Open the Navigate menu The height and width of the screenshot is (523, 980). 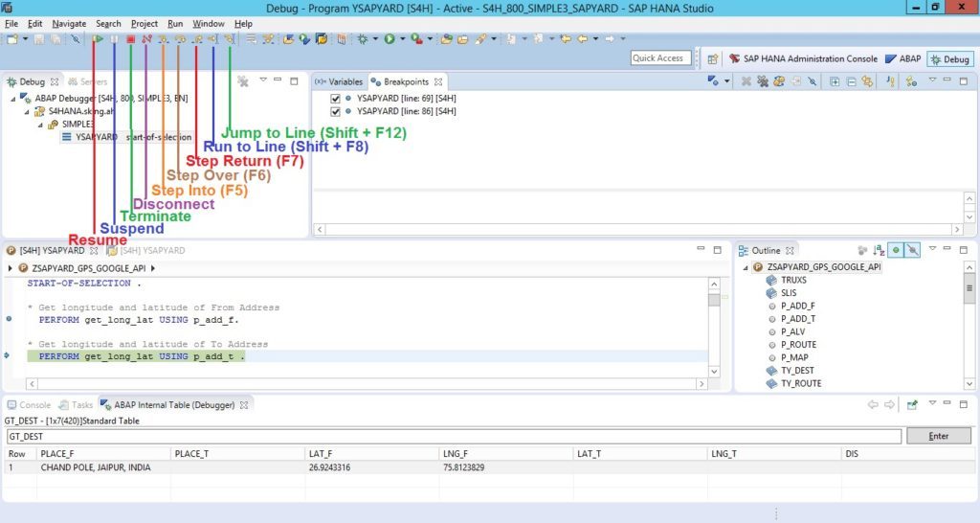[69, 24]
